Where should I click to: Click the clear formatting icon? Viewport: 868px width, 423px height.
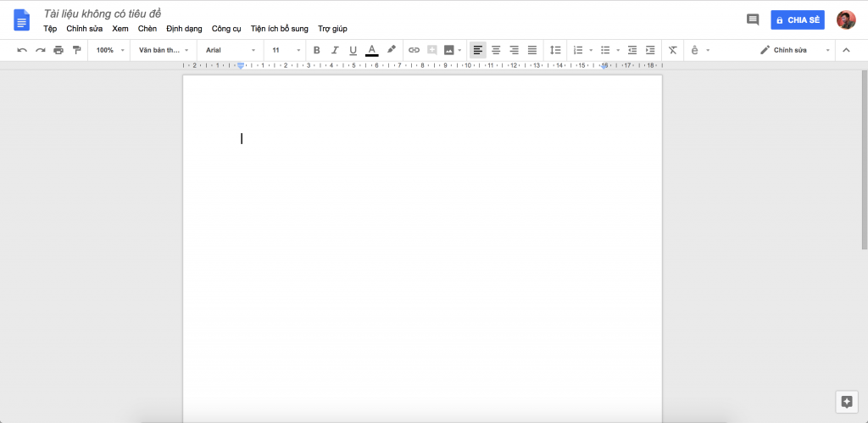coord(672,50)
